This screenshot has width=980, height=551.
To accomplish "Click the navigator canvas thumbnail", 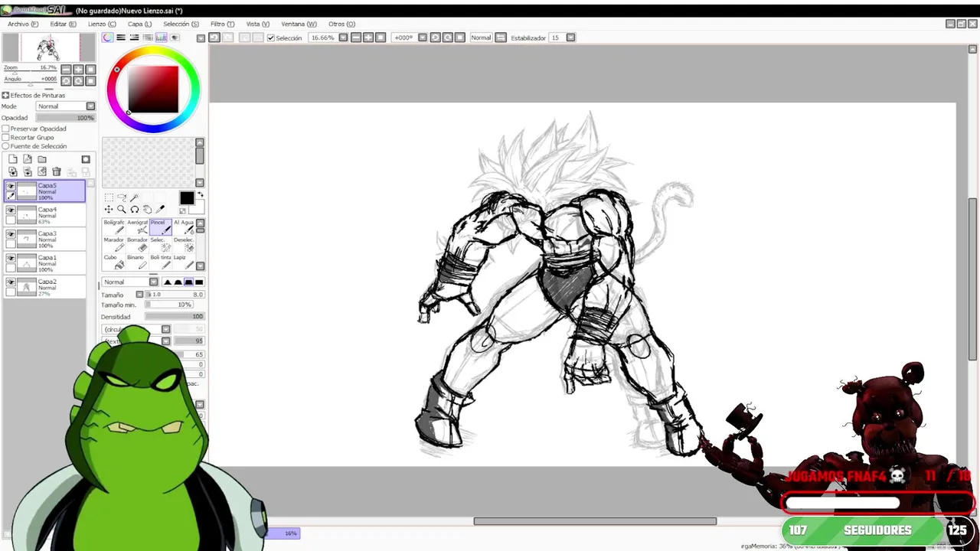I will (x=47, y=48).
